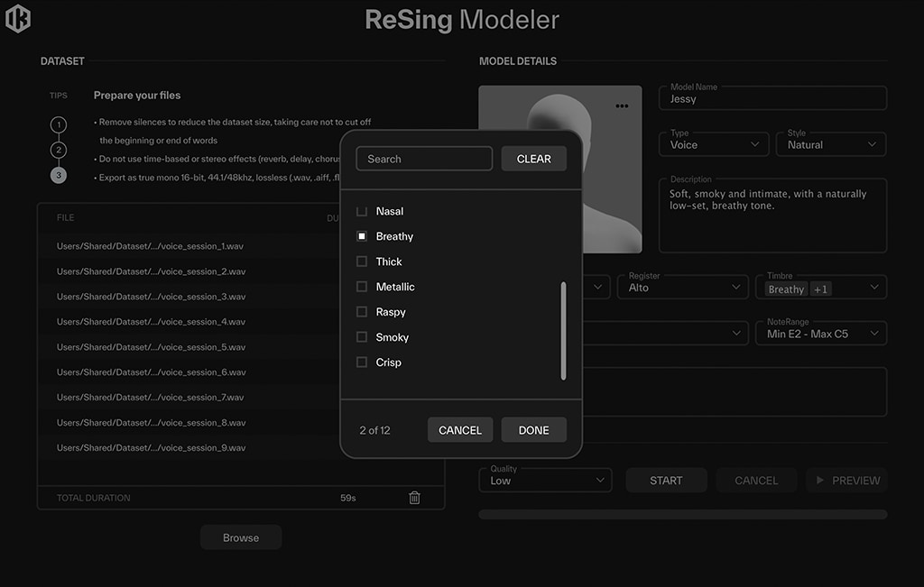
Task: Click the timbre list scrollbar
Action: tap(563, 331)
